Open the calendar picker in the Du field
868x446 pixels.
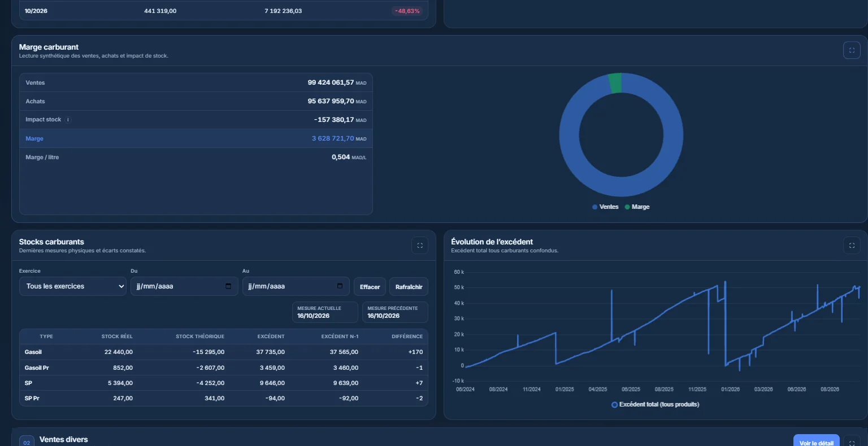coord(228,286)
